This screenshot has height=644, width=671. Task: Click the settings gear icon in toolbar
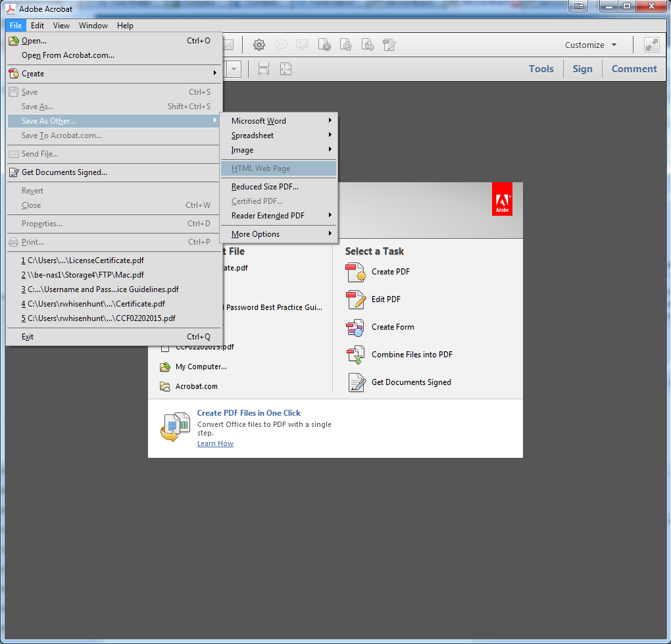point(259,45)
